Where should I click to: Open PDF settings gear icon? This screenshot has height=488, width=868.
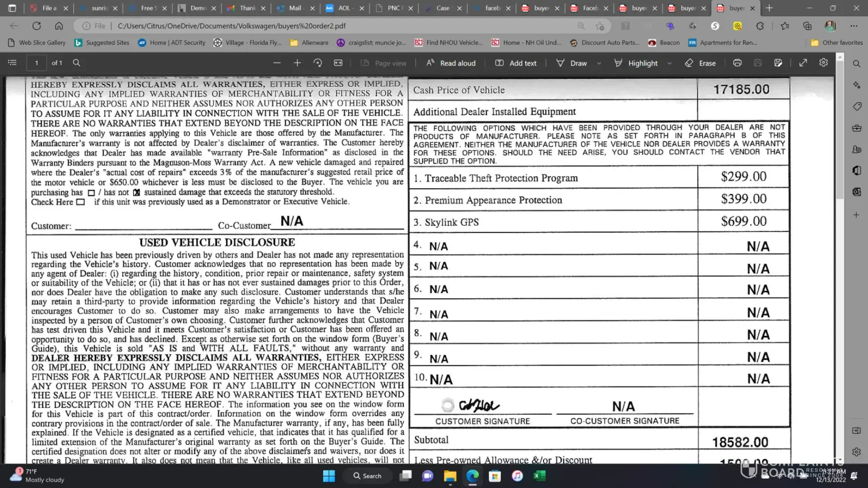pyautogui.click(x=824, y=63)
